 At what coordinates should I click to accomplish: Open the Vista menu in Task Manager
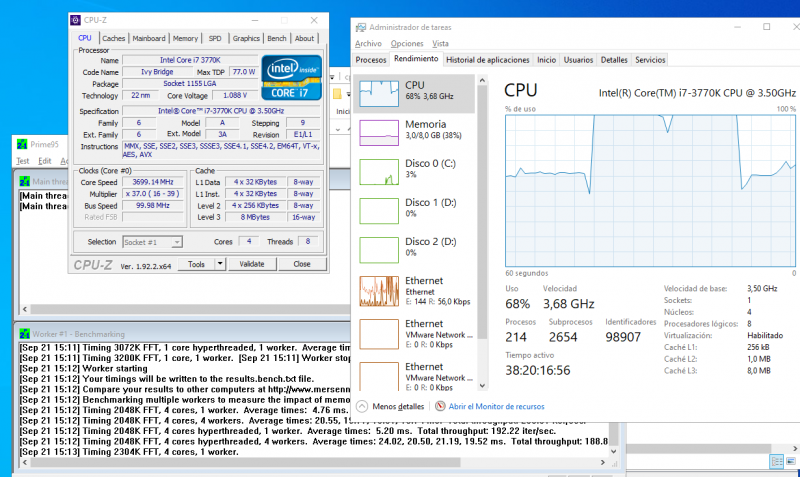(x=440, y=43)
